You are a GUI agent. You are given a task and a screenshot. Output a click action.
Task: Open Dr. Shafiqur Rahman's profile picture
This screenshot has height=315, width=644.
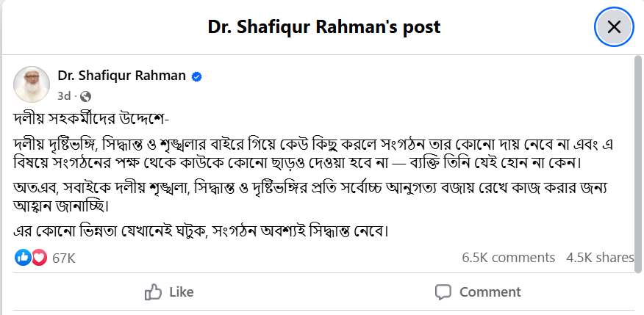(32, 85)
